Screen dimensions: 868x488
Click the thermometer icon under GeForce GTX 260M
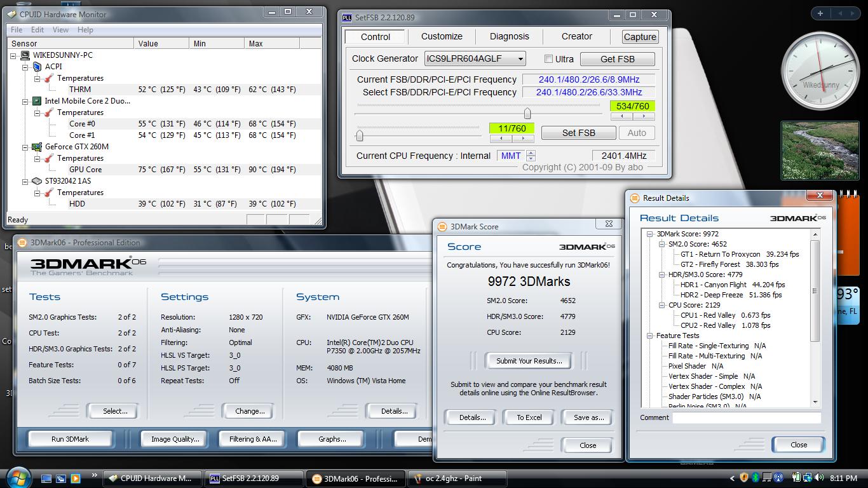(49, 158)
